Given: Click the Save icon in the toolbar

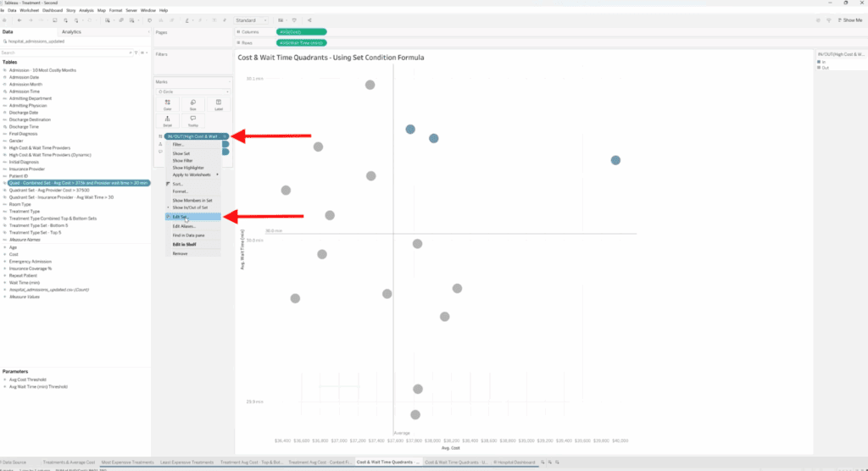Looking at the screenshot, I should [55, 20].
